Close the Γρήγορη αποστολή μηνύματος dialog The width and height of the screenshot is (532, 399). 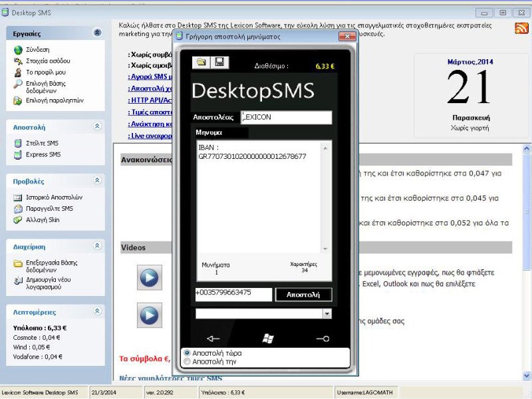(346, 37)
